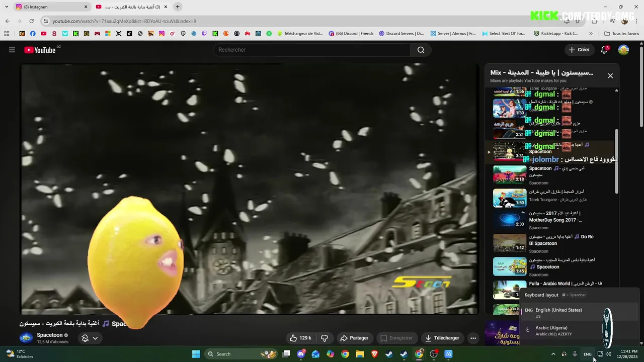The width and height of the screenshot is (644, 362).
Task: Open the Windows Start button
Action: click(196, 354)
